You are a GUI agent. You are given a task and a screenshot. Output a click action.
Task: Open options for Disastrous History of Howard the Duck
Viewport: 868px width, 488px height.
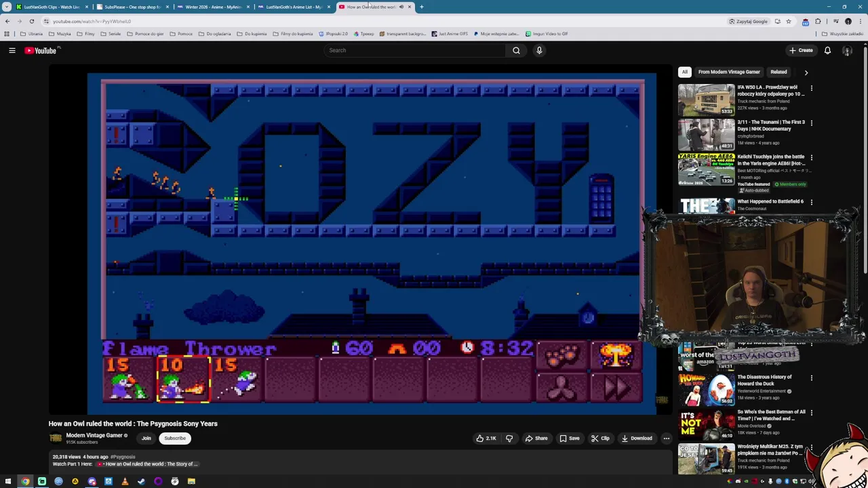pos(811,378)
